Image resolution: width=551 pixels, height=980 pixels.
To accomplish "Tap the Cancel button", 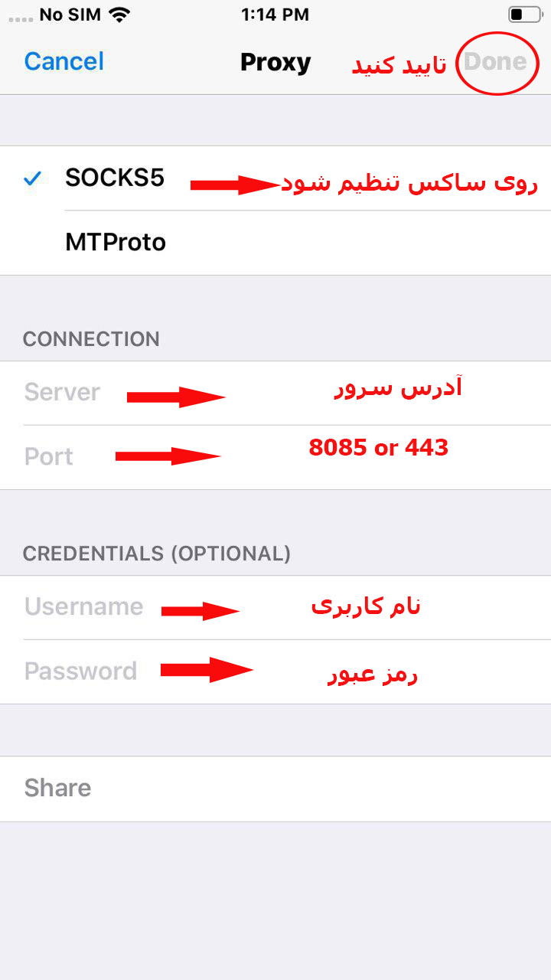I will click(64, 62).
